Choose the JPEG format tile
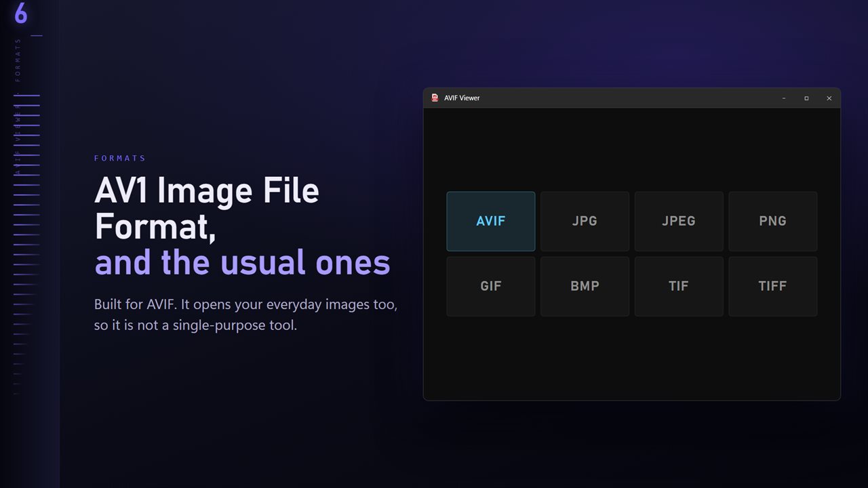 [679, 221]
